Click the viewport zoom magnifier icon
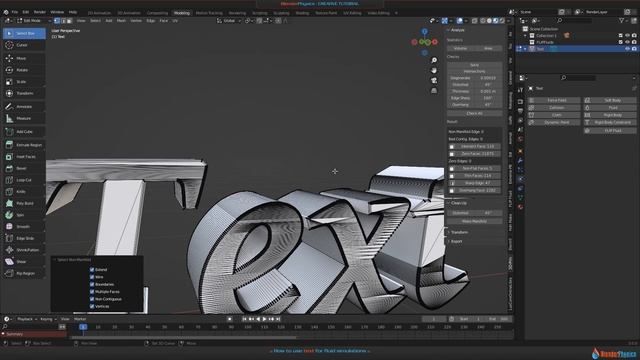 point(434,60)
